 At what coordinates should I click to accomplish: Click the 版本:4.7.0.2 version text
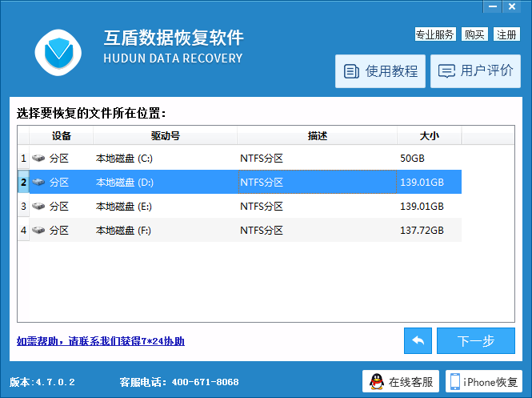coord(42,382)
